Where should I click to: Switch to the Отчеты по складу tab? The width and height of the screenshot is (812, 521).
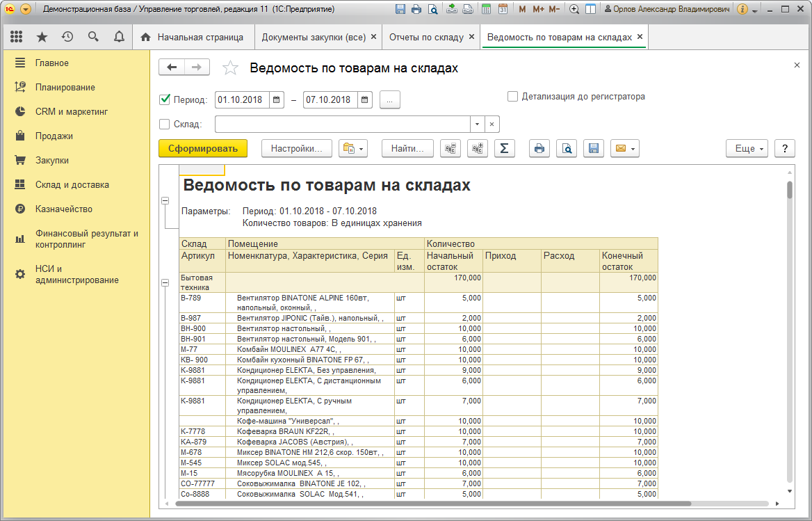pyautogui.click(x=428, y=36)
